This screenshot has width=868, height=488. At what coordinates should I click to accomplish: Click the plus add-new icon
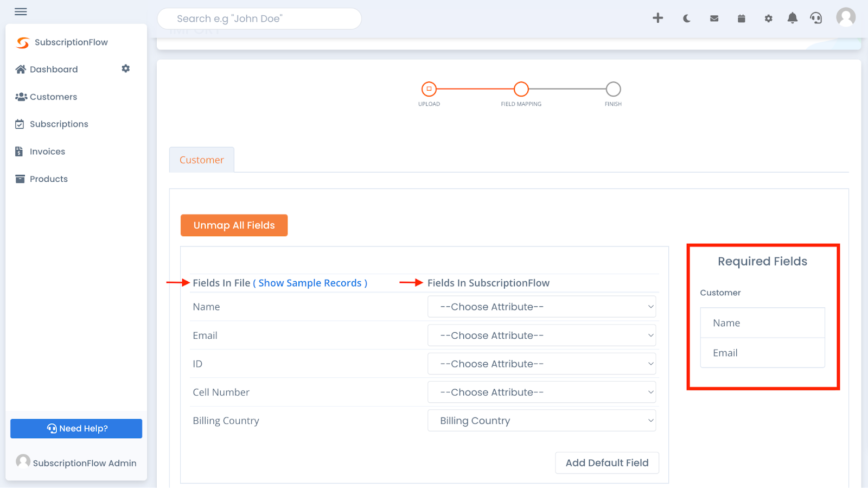[x=658, y=18]
